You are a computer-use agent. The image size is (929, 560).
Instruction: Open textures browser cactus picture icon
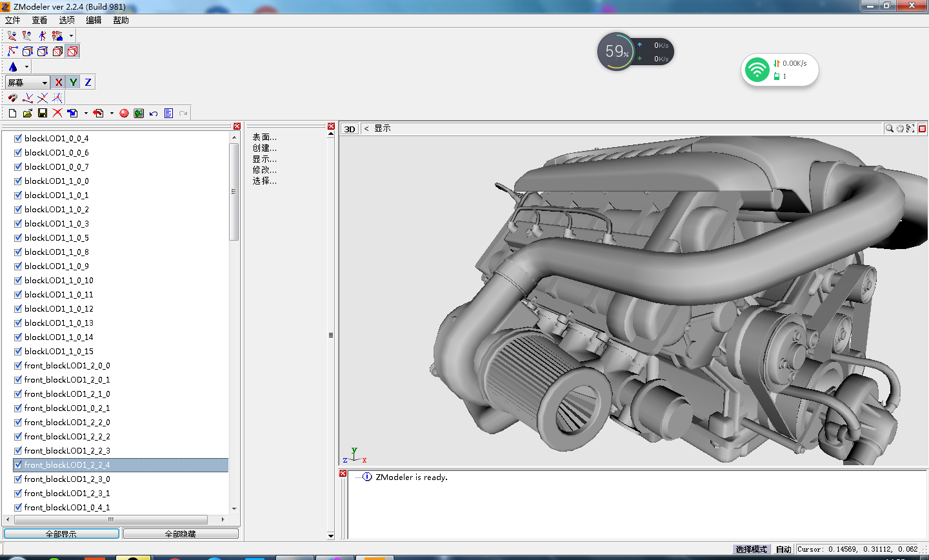click(139, 113)
